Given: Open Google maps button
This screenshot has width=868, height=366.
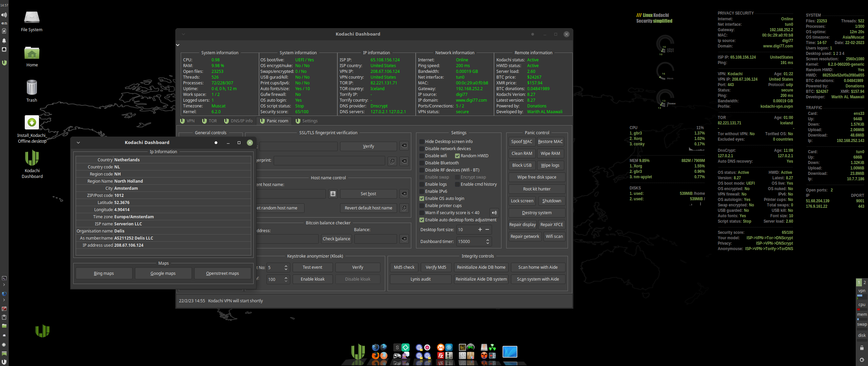Looking at the screenshot, I should coord(163,273).
